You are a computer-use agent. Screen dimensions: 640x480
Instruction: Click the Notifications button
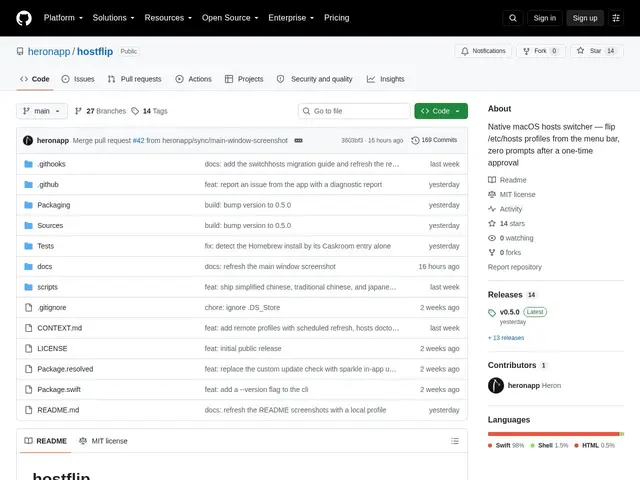(483, 51)
